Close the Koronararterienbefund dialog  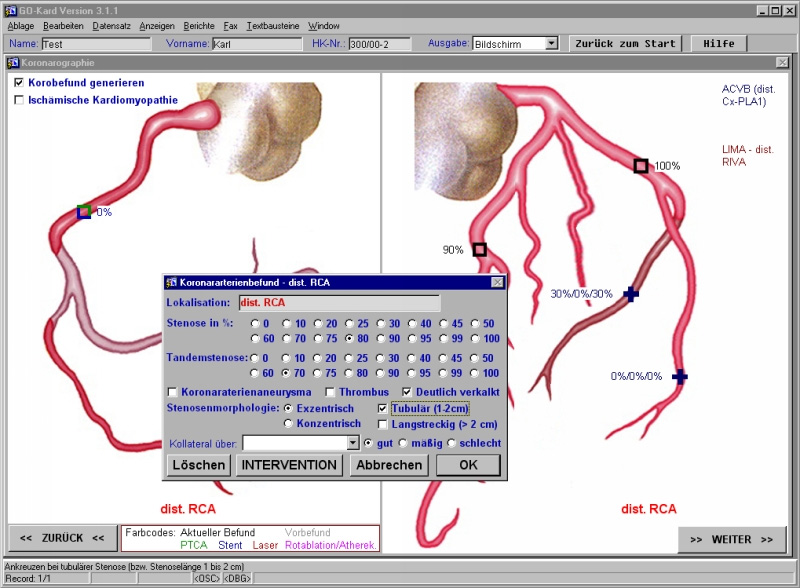click(497, 282)
